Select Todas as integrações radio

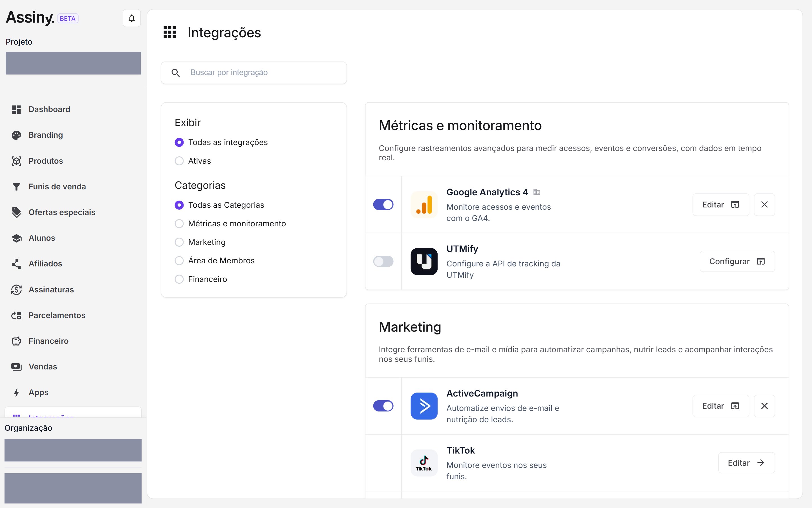pyautogui.click(x=179, y=143)
